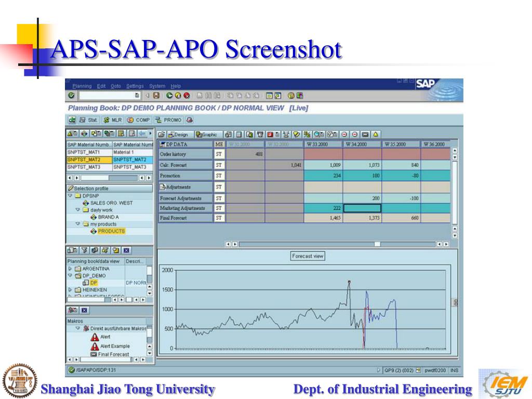Select the empty Marketing Adjustments W 34.2000 cell

point(362,208)
